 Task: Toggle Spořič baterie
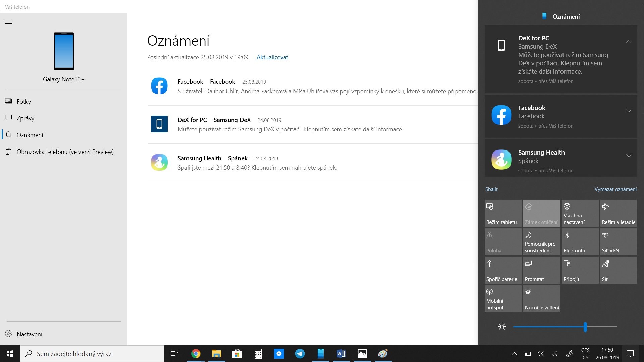(503, 270)
